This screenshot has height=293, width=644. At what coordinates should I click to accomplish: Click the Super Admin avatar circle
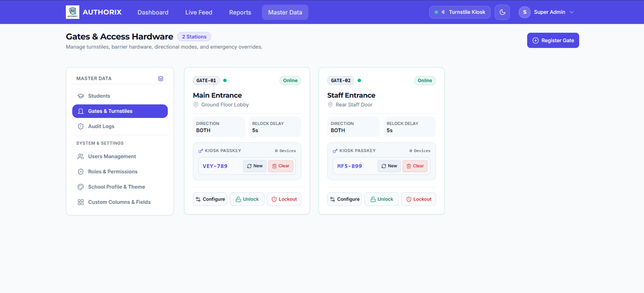tap(525, 12)
